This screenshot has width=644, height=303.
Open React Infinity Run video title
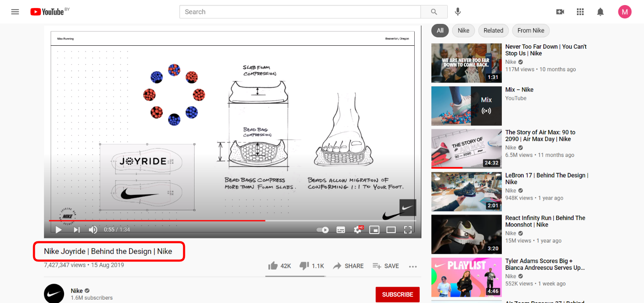pos(545,221)
